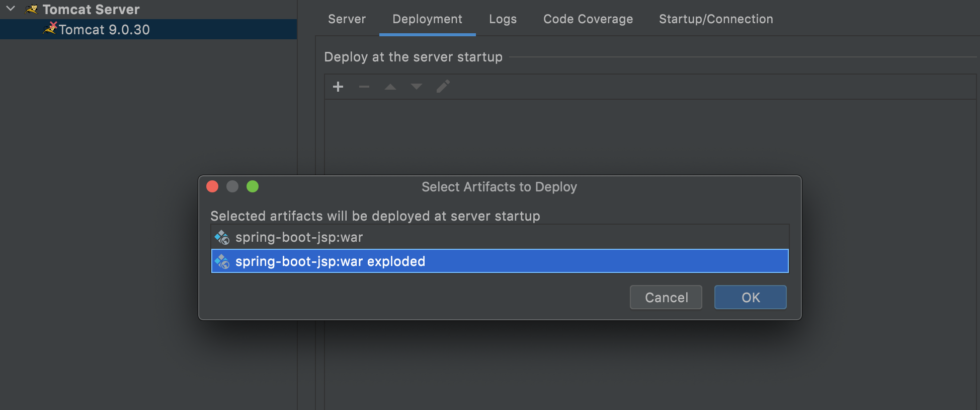980x410 pixels.
Task: Select spring-boot-jsp:war artifact row
Action: point(500,237)
